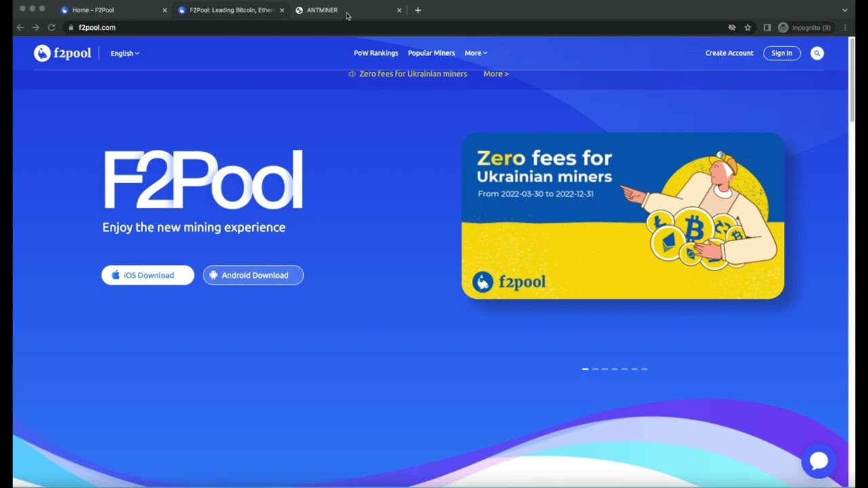
Task: Select the second carousel indicator dash
Action: pos(595,369)
